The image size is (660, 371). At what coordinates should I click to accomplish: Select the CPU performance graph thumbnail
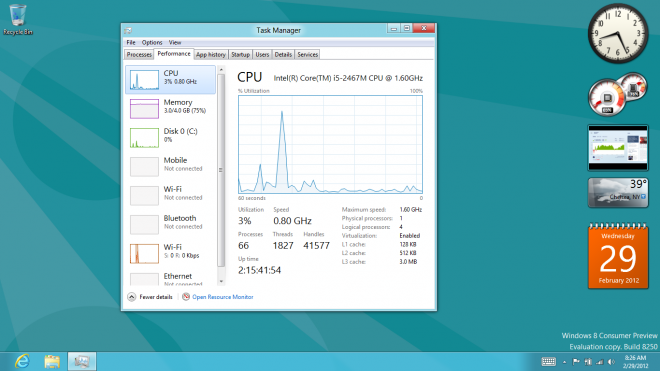[144, 80]
